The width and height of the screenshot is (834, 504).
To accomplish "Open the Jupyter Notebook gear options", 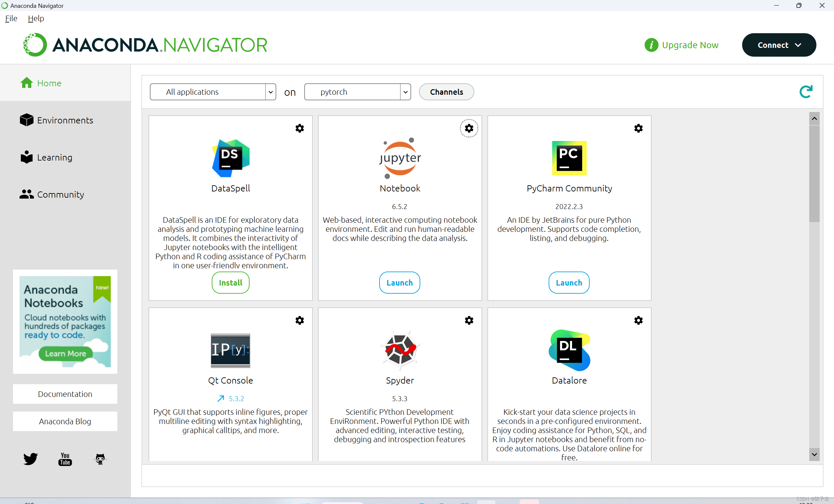I will pos(469,128).
